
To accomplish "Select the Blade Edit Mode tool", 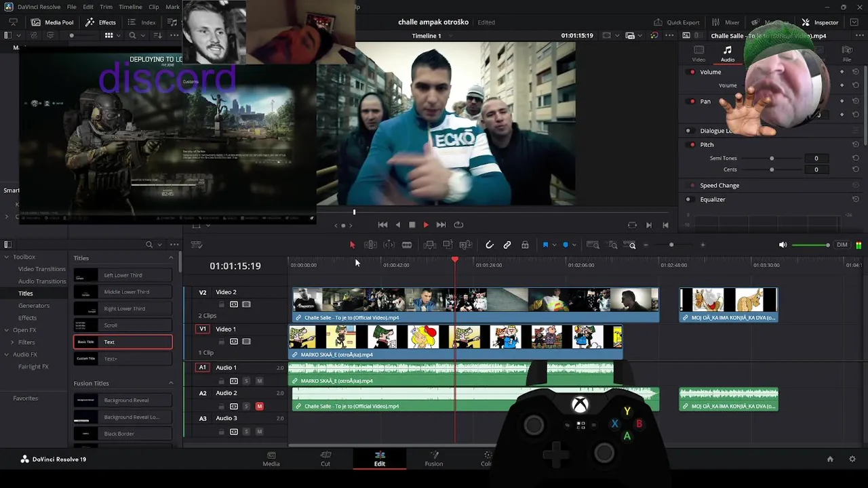I will (x=407, y=245).
